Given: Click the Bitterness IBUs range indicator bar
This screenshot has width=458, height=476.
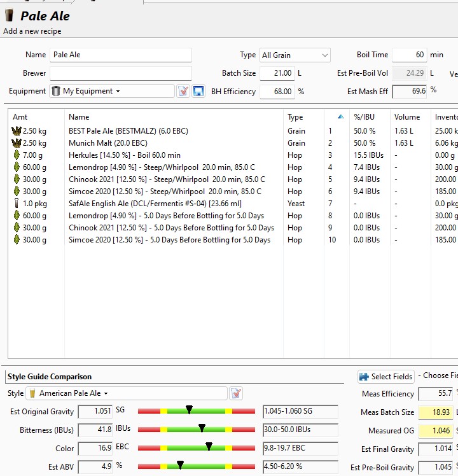Looking at the screenshot, I should point(196,430).
